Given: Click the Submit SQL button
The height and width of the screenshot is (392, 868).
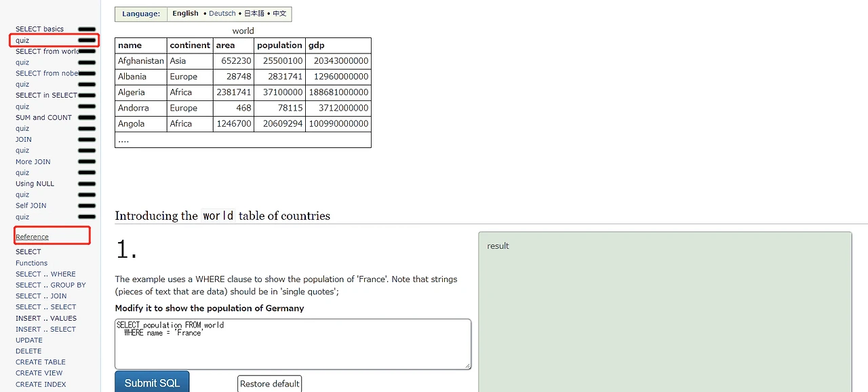Looking at the screenshot, I should tap(152, 383).
